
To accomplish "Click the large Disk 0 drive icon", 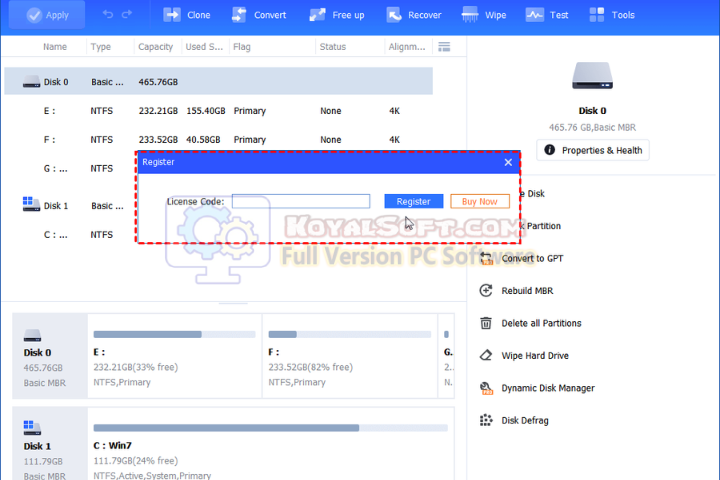I will click(592, 76).
